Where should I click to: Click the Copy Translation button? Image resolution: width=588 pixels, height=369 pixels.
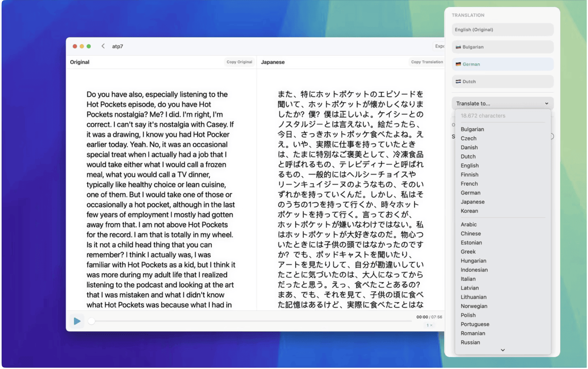coord(427,62)
